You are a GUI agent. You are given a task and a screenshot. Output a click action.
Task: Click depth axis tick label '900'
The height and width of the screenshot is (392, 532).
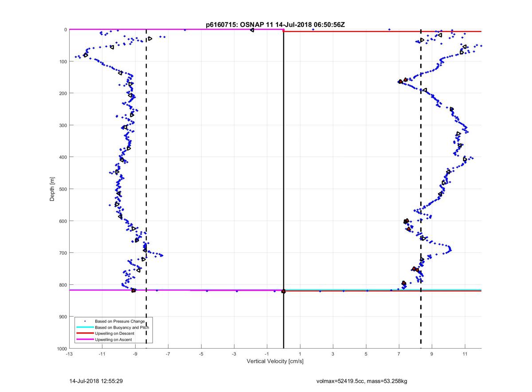click(x=63, y=317)
